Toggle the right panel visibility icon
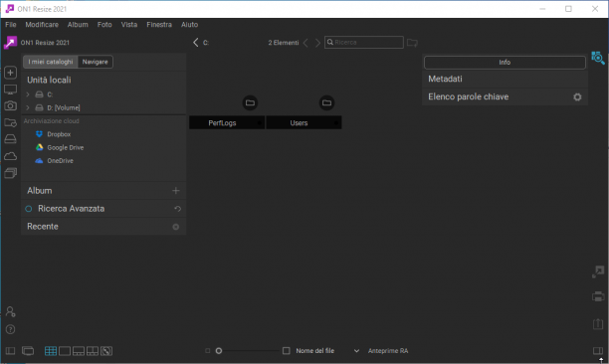Image resolution: width=609 pixels, height=364 pixels. pos(598,351)
